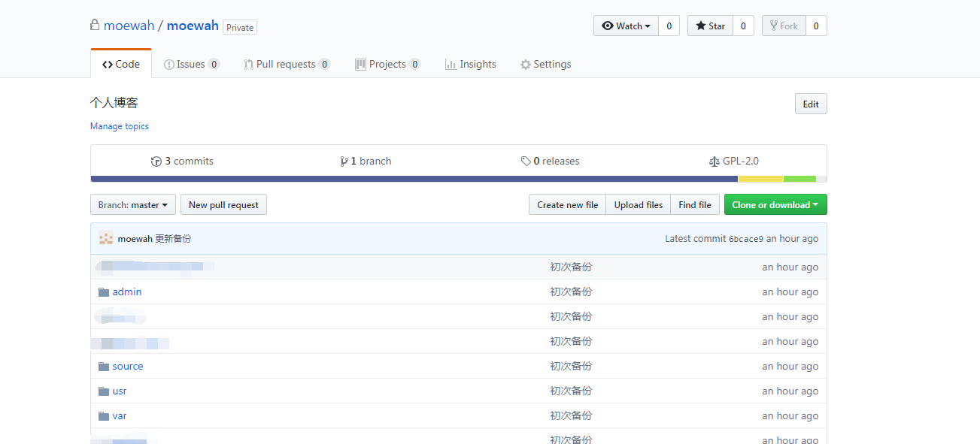Screen dimensions: 980x444
Task: Click the folder icon of usr
Action: pos(104,391)
